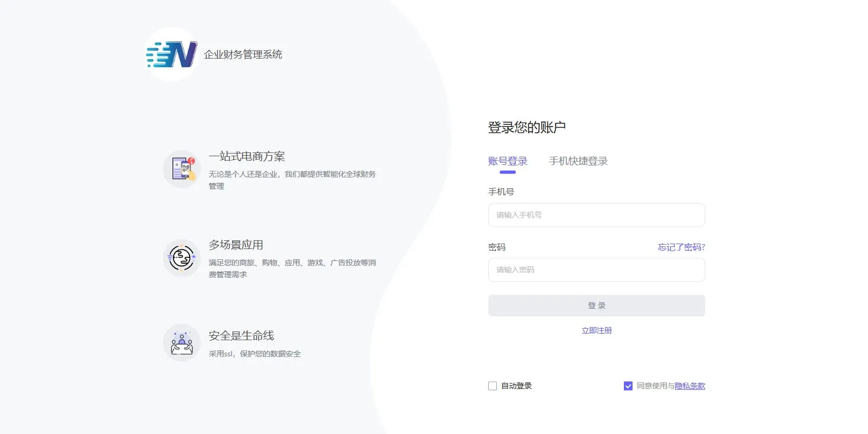Click the 自动登录 label text
The height and width of the screenshot is (434, 868).
[516, 386]
